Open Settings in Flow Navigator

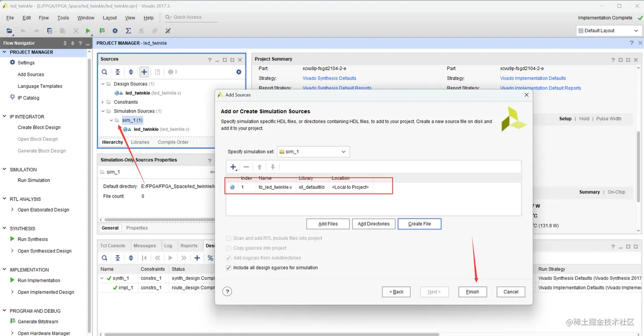coord(26,63)
